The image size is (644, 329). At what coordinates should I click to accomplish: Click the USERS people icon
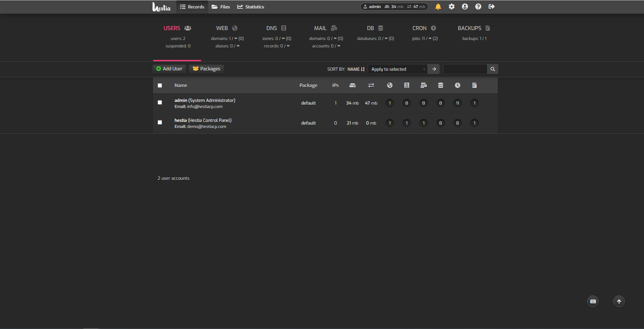(x=188, y=28)
